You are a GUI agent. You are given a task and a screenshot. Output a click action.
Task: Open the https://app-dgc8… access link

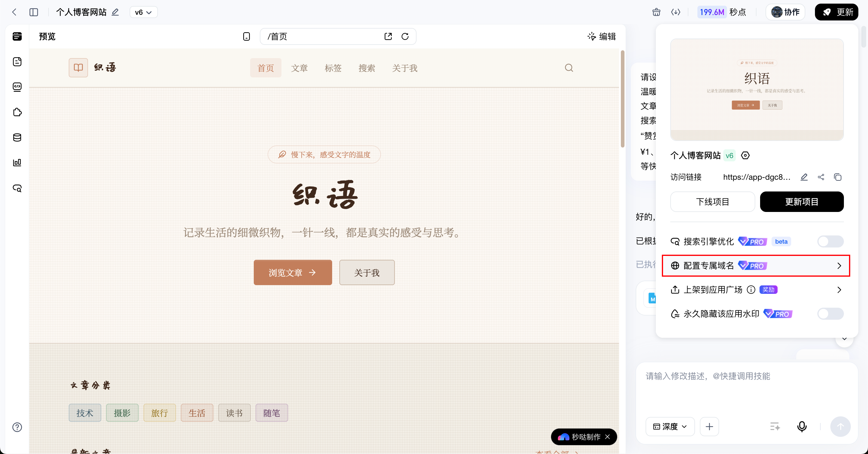point(757,177)
